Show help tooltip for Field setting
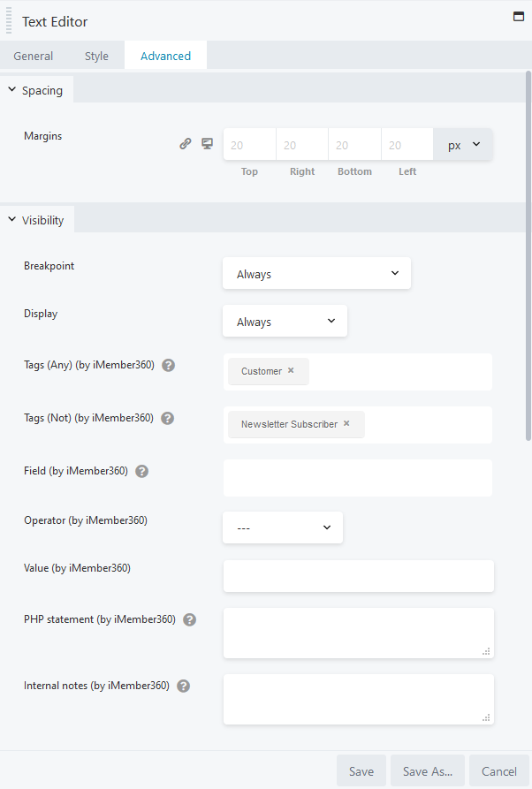The height and width of the screenshot is (789, 532). click(x=141, y=470)
